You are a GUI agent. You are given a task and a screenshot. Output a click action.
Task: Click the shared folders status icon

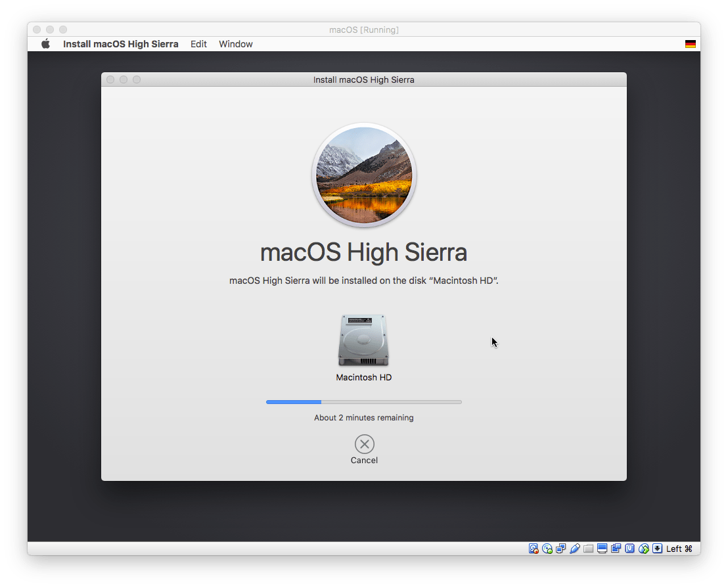[x=589, y=548]
